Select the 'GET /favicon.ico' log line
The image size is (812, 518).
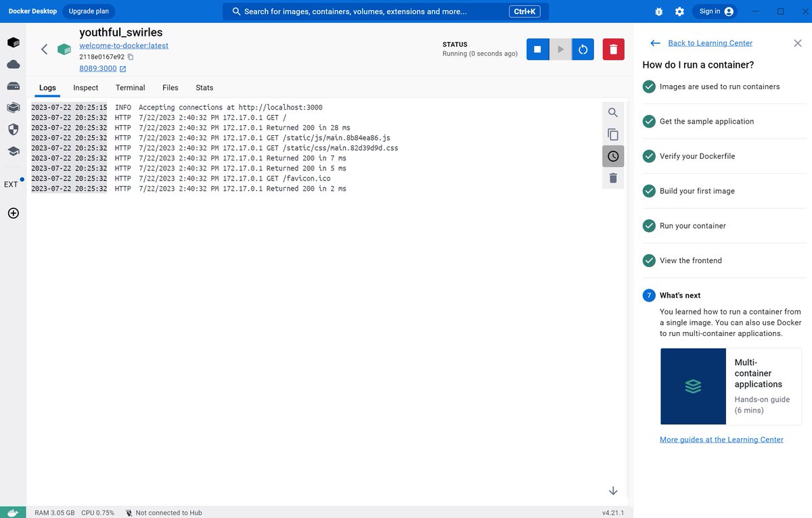point(181,179)
